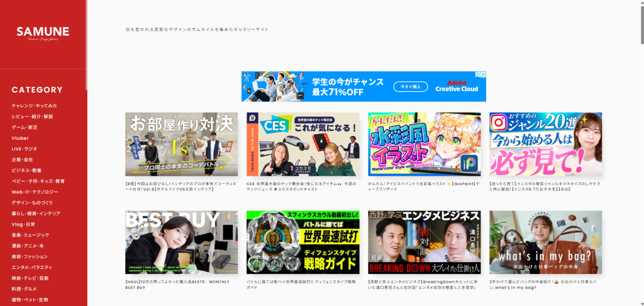
Task: Select the Vtuber category
Action: tap(20, 138)
